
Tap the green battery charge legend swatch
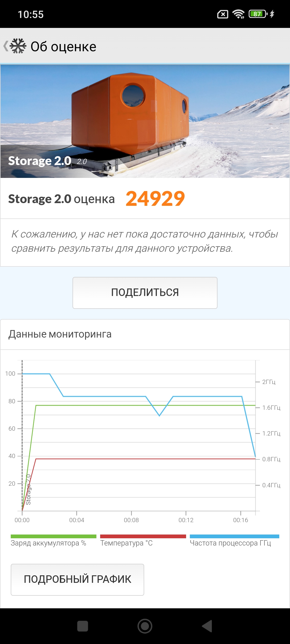(53, 536)
